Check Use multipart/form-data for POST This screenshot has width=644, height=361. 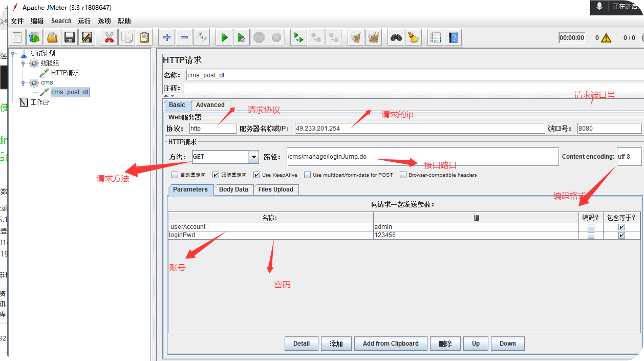pyautogui.click(x=308, y=175)
